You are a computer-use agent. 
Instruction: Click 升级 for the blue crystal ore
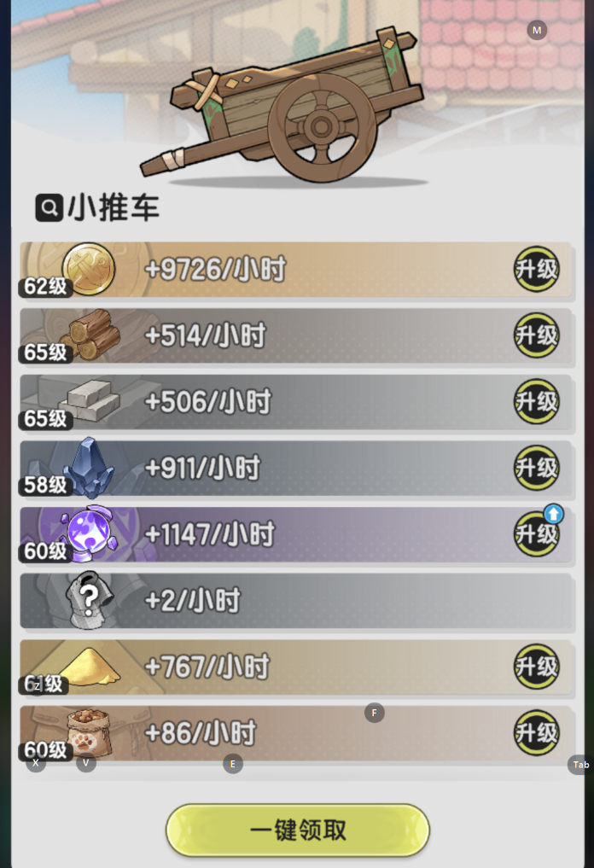536,468
